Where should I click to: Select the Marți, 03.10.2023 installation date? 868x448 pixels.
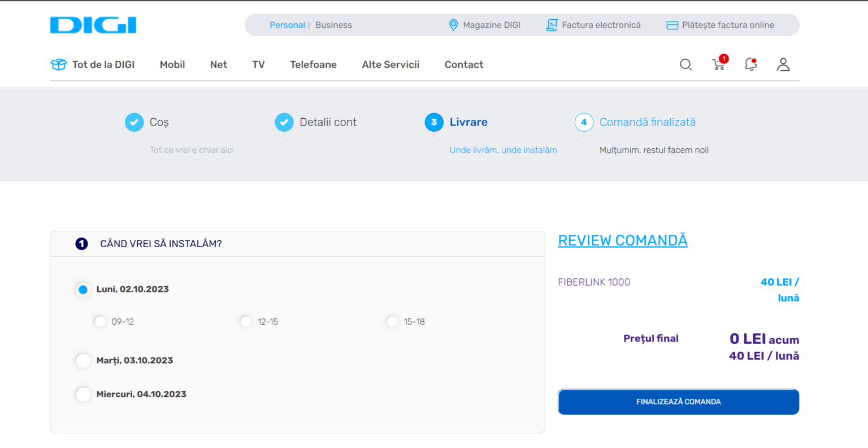point(83,360)
